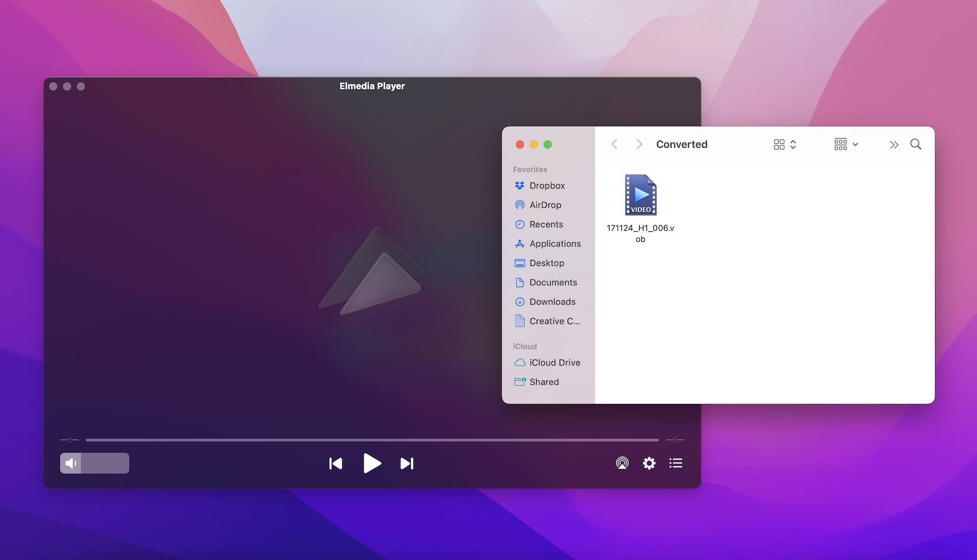The image size is (977, 560).
Task: Open Creative Cloud folder in sidebar
Action: pos(548,321)
